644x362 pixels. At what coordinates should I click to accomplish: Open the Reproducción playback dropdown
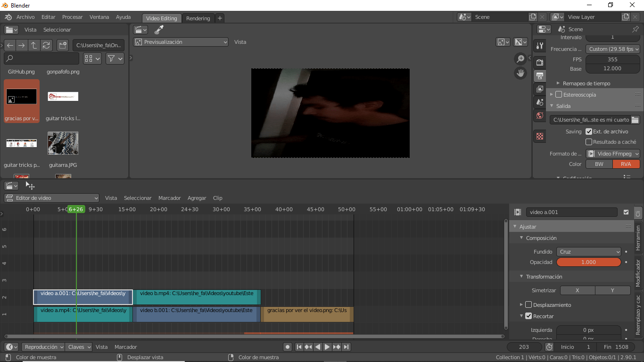(x=42, y=347)
